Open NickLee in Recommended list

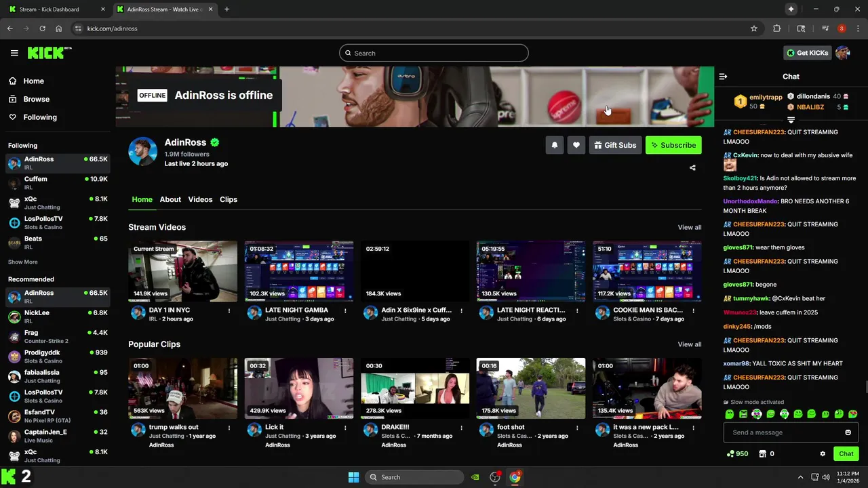(x=58, y=317)
